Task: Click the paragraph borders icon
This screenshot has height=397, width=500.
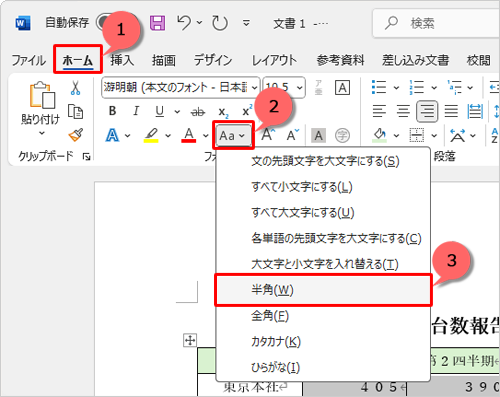Action: click(x=417, y=135)
